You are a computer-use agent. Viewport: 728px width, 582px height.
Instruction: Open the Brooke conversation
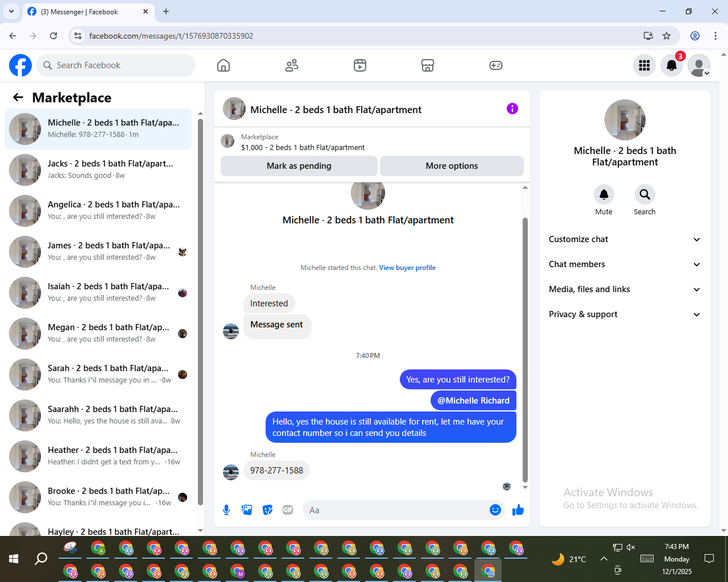tap(98, 497)
